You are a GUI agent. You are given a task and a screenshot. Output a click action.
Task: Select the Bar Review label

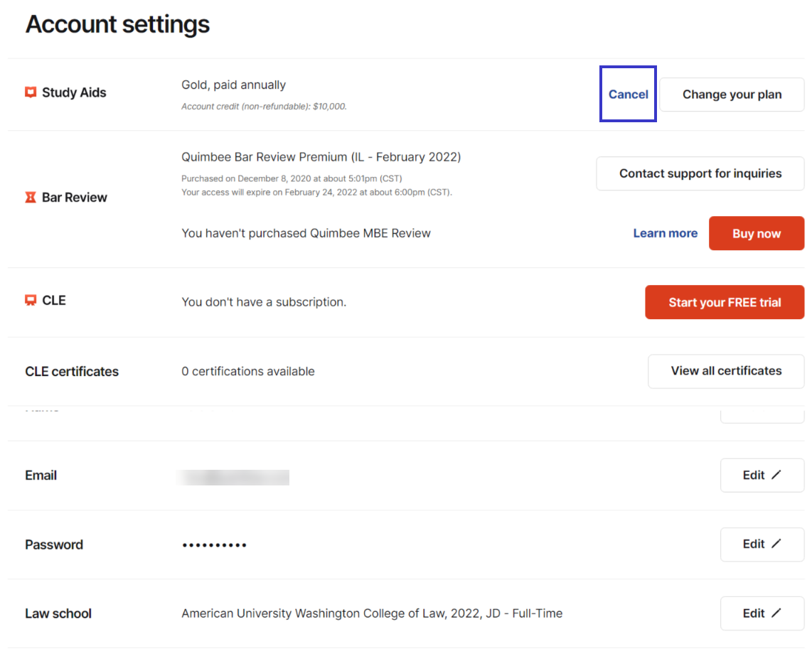pos(75,198)
